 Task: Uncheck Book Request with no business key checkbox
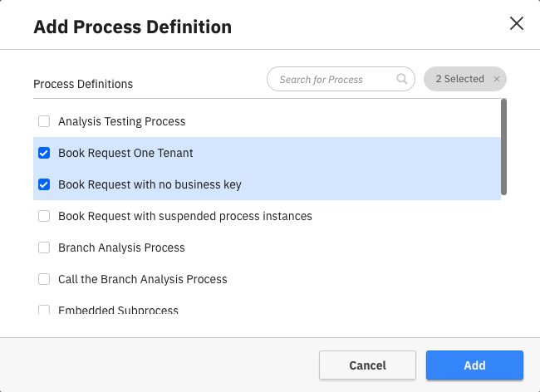[x=44, y=185]
